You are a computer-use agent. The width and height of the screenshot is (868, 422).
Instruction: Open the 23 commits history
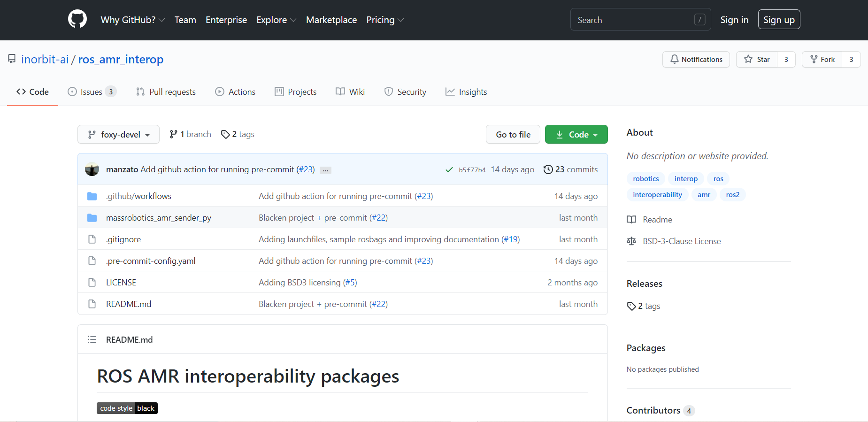tap(570, 169)
